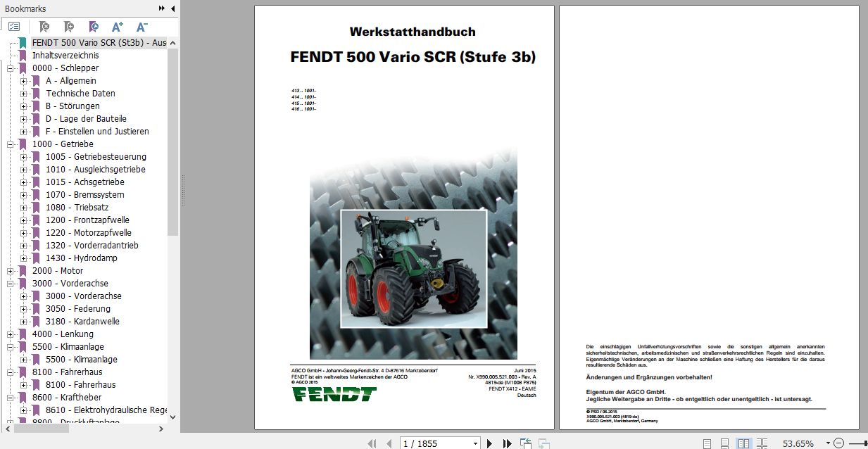The image size is (868, 449).
Task: Select the D - Lage der Bauteile bookmark
Action: 86,119
